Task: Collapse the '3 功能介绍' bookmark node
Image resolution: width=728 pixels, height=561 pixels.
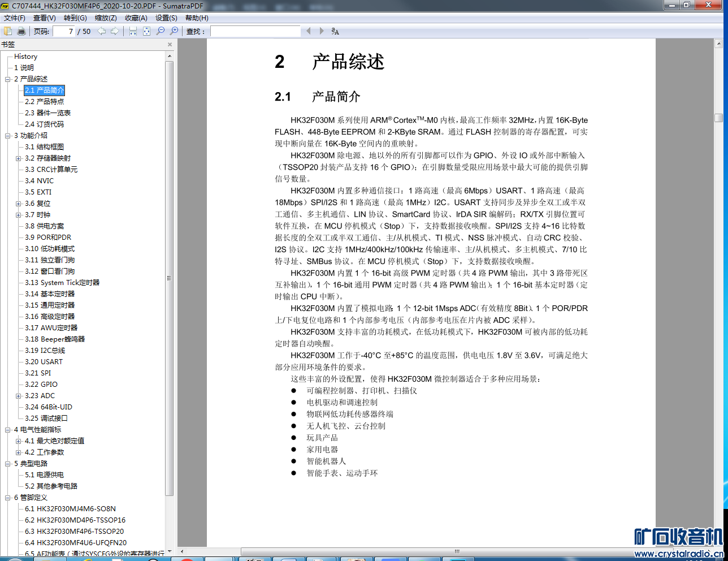Action: click(8, 136)
